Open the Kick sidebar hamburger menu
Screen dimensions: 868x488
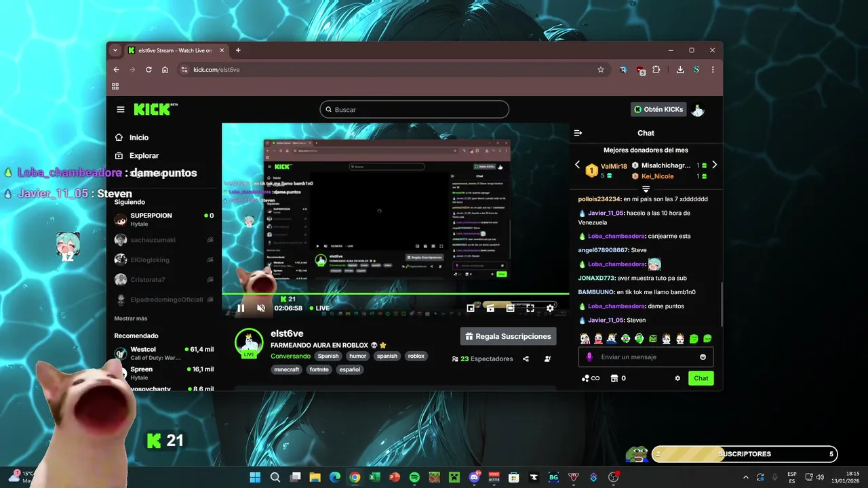[x=121, y=109]
